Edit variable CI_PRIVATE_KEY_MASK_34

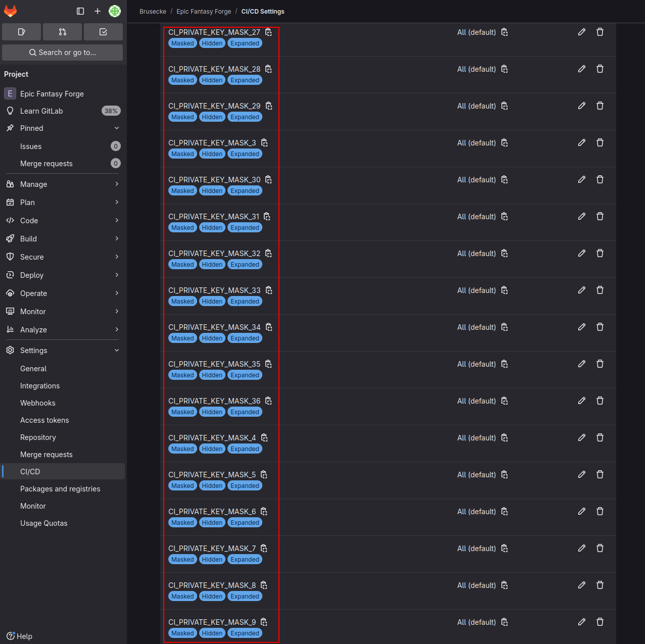pos(582,327)
